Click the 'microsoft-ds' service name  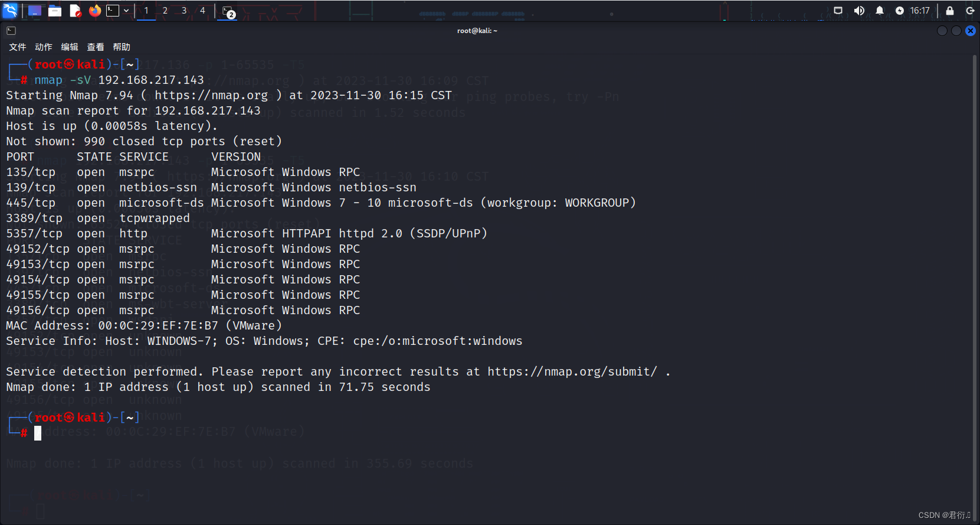pyautogui.click(x=162, y=203)
